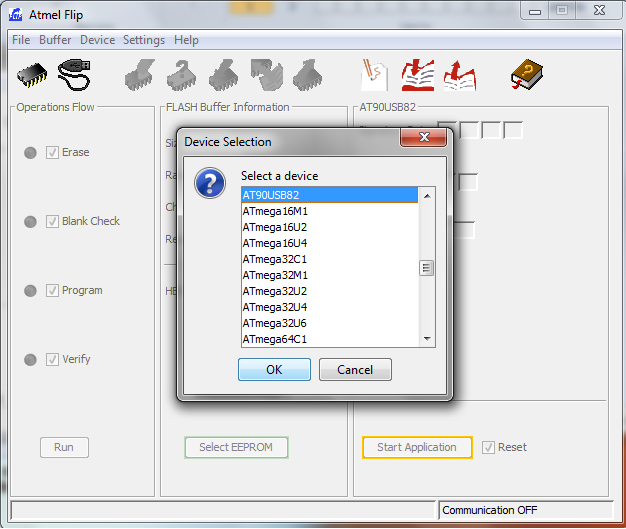Select ATmega32C1 in the device list
626x529 pixels.
coord(330,259)
